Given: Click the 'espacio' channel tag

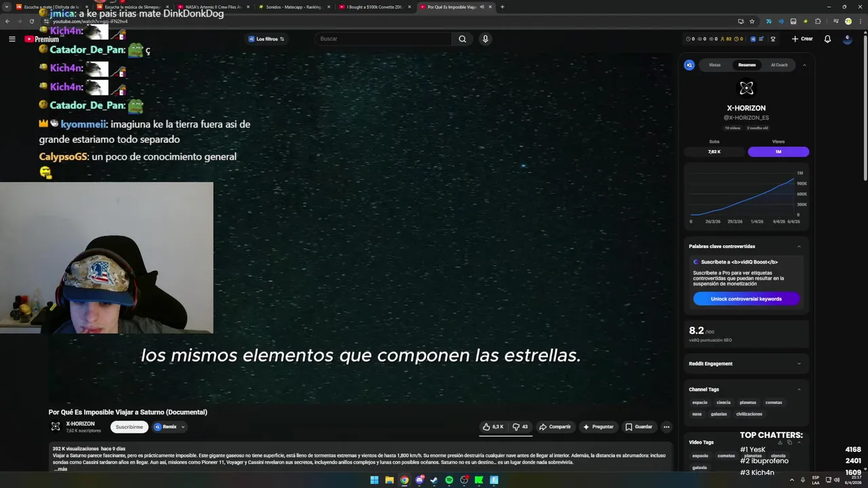Looking at the screenshot, I should point(700,403).
